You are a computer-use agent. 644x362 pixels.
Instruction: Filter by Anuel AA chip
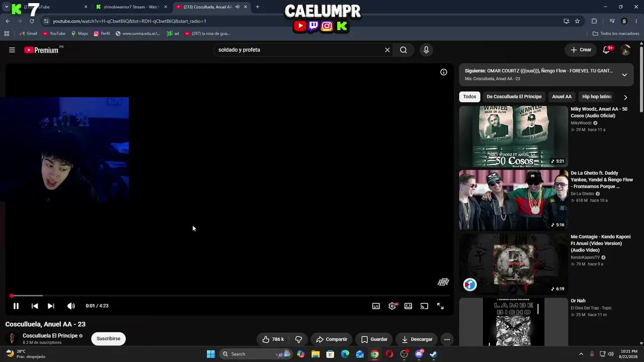[x=562, y=97]
